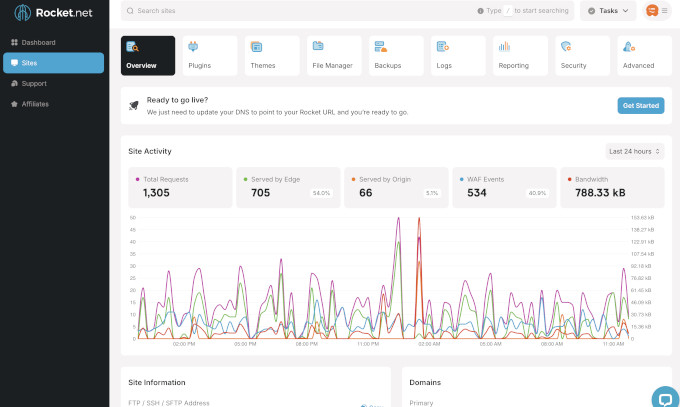This screenshot has width=680, height=407.
Task: Click the Advanced flask icon
Action: tap(629, 46)
